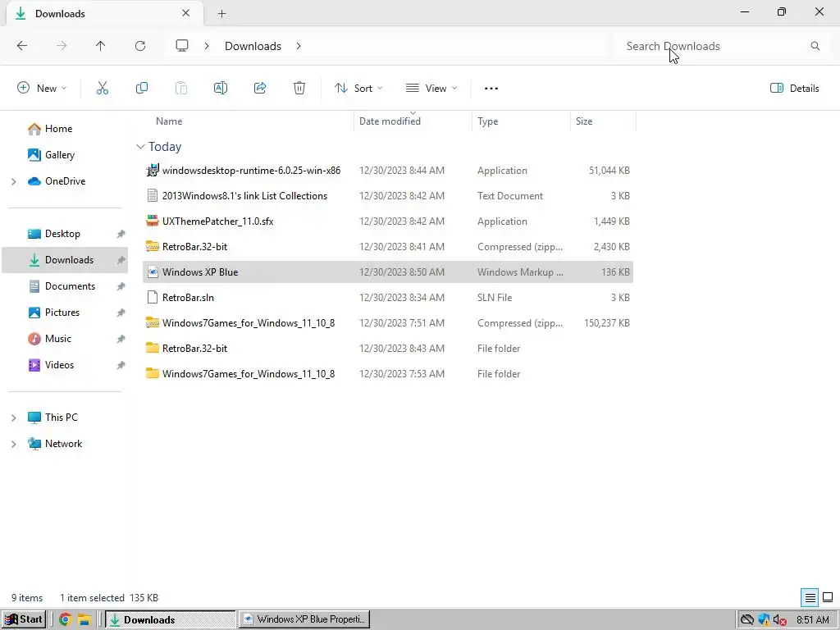840x630 pixels.
Task: Open Music in navigation pane
Action: coord(58,339)
